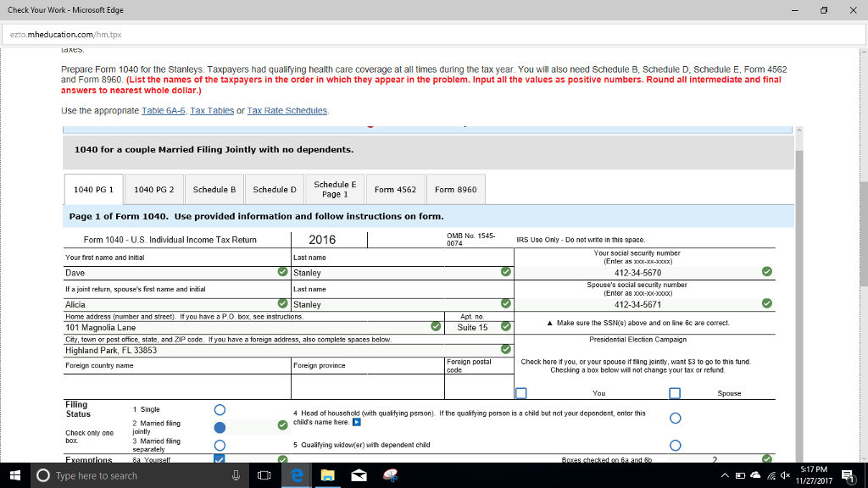Show hidden system tray icons
The width and height of the screenshot is (868, 488).
pyautogui.click(x=725, y=475)
